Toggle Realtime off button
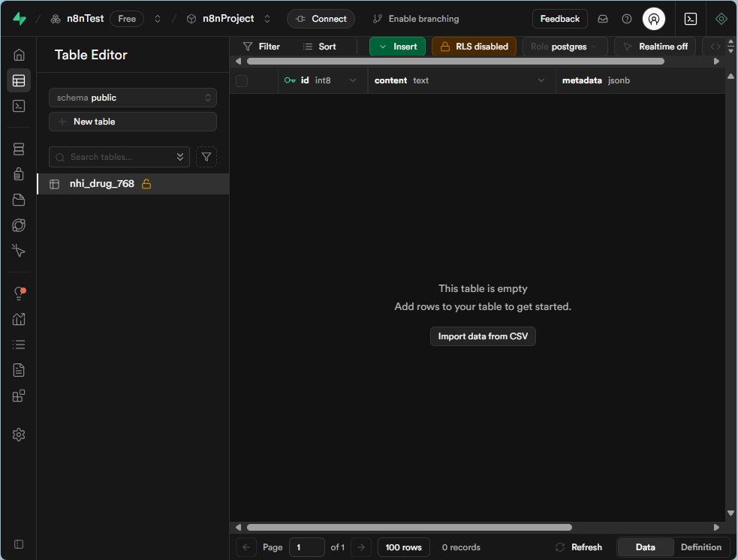 655,47
